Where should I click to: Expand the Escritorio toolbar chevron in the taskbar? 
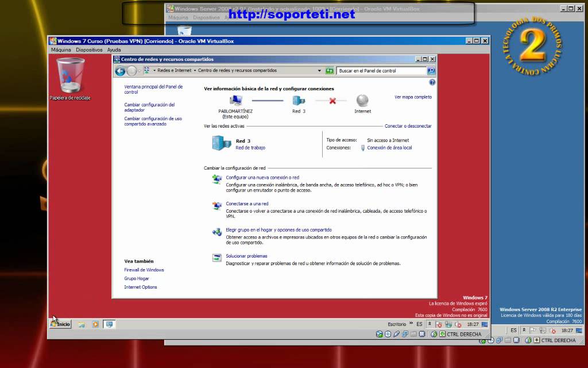point(411,324)
